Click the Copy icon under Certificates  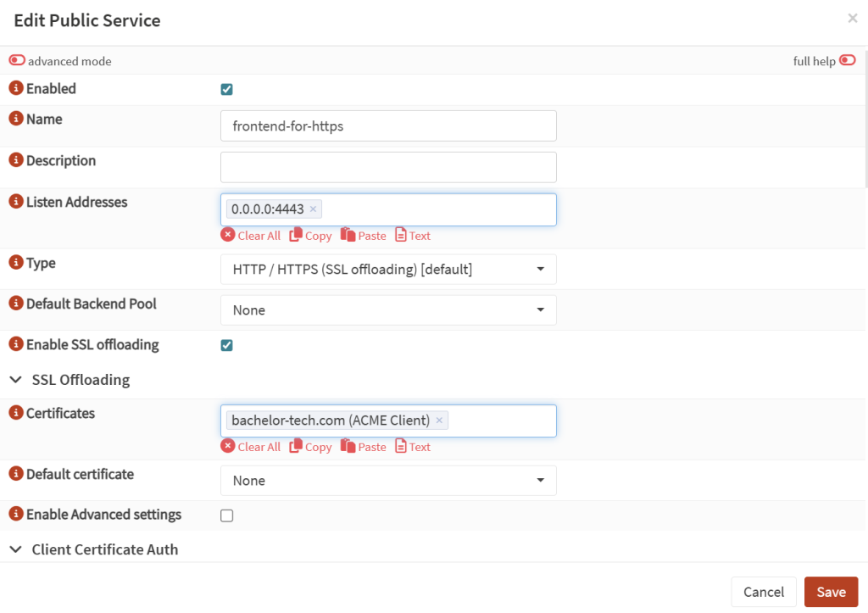310,446
